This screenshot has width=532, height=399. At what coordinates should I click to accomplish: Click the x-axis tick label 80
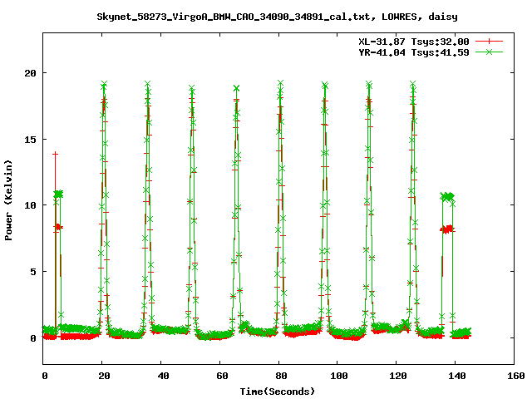click(281, 376)
